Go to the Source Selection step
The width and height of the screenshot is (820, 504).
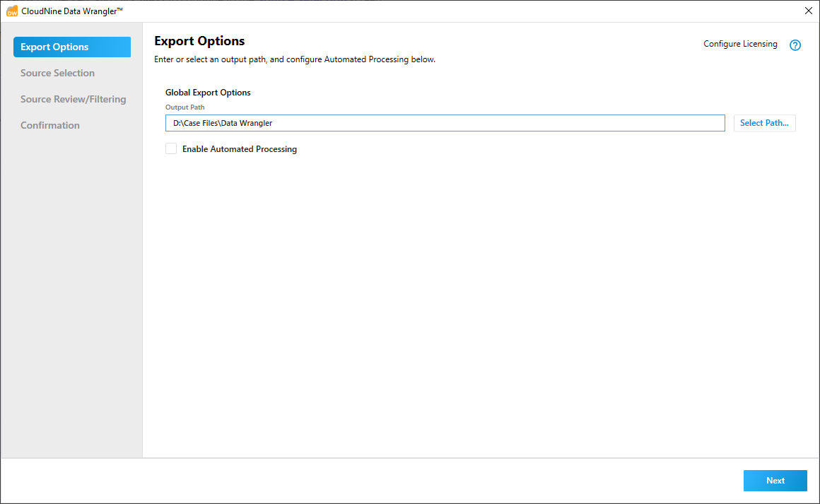57,74
